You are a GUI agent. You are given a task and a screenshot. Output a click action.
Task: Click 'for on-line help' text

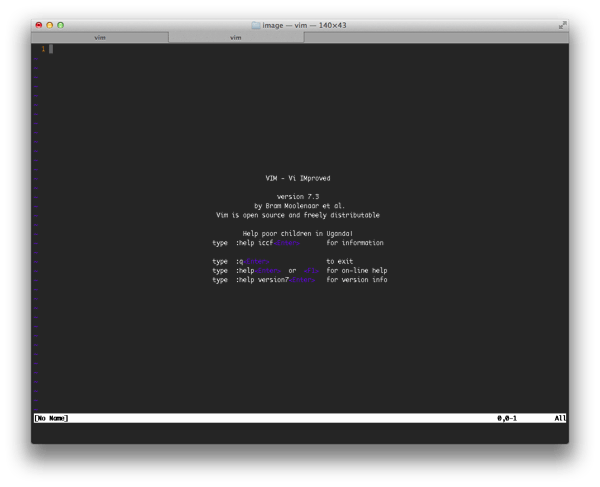[357, 270]
